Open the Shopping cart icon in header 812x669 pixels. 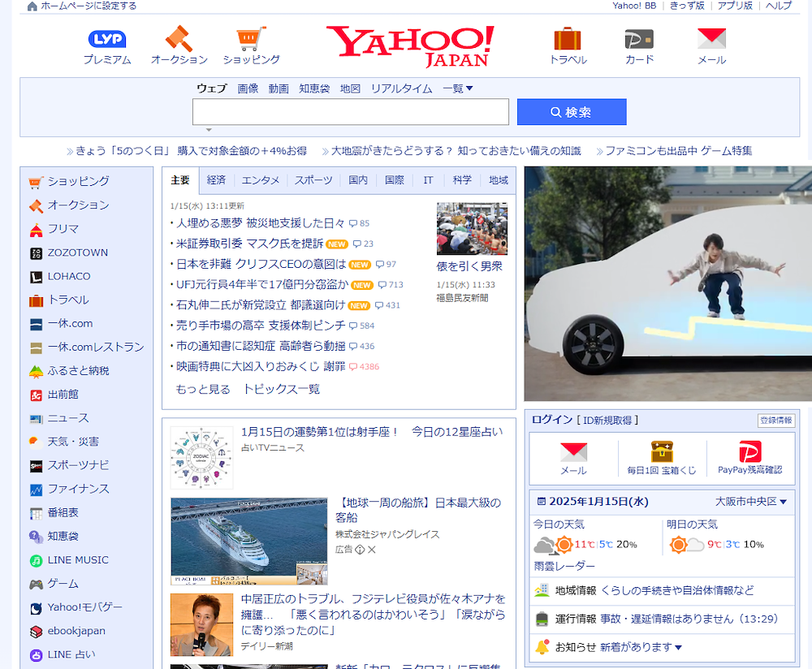251,39
